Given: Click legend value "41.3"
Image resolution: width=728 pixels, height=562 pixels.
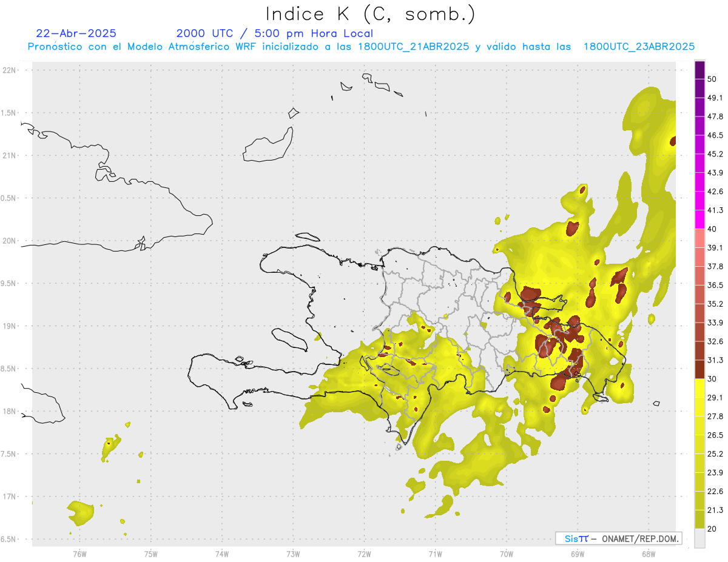Looking at the screenshot, I should pos(715,210).
